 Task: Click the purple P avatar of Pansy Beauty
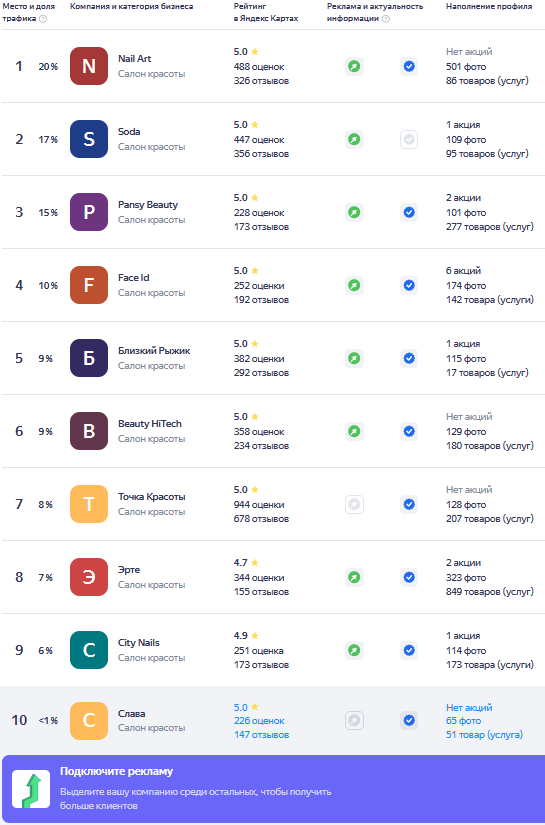pyautogui.click(x=89, y=212)
